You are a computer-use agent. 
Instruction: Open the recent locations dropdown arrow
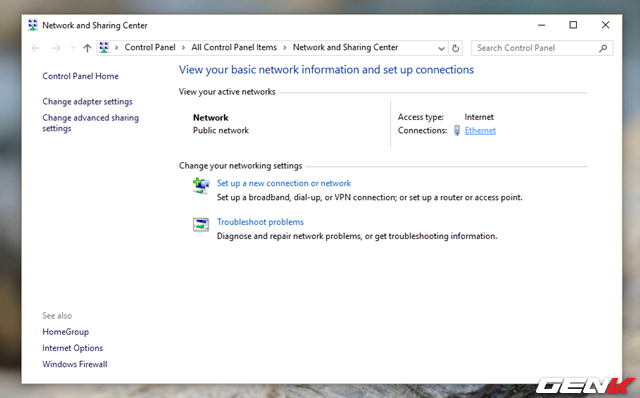coord(73,48)
